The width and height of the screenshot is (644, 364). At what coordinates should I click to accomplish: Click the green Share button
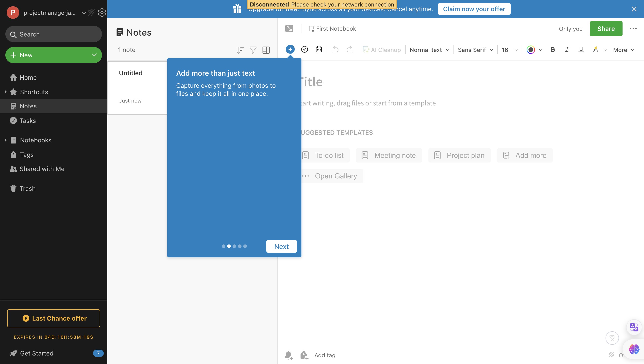pos(606,28)
